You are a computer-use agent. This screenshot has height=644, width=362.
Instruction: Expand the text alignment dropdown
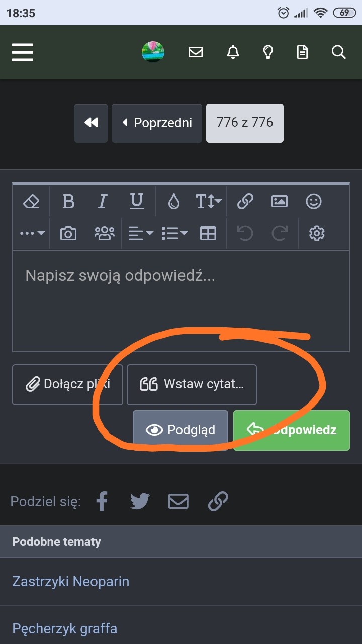(x=140, y=233)
